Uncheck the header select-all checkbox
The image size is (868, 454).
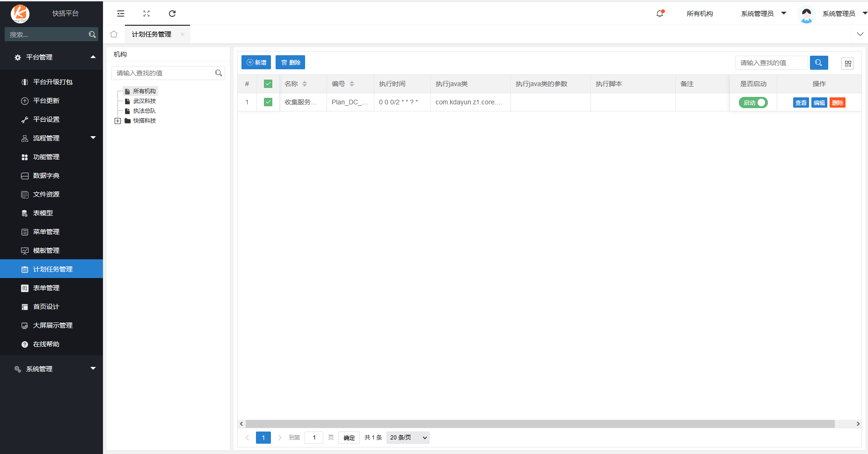coord(268,84)
